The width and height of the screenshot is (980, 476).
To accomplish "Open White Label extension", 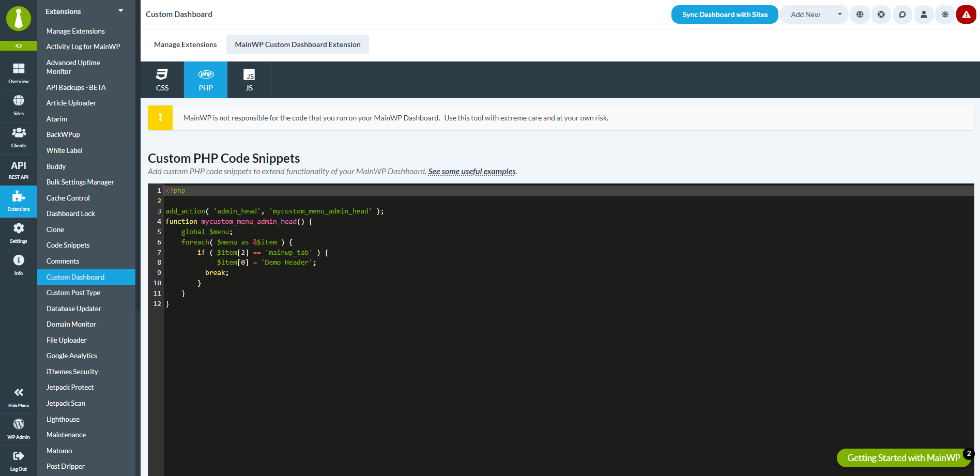I will [x=65, y=150].
